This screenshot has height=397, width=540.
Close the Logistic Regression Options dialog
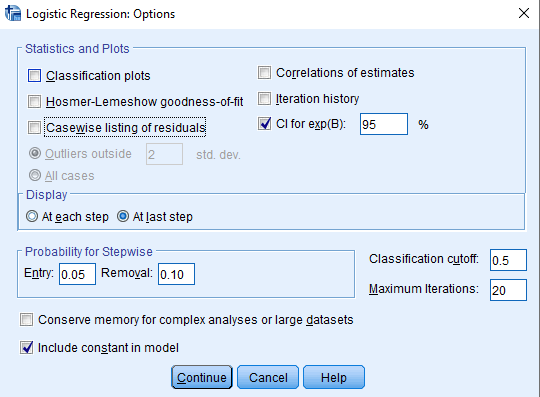[524, 13]
